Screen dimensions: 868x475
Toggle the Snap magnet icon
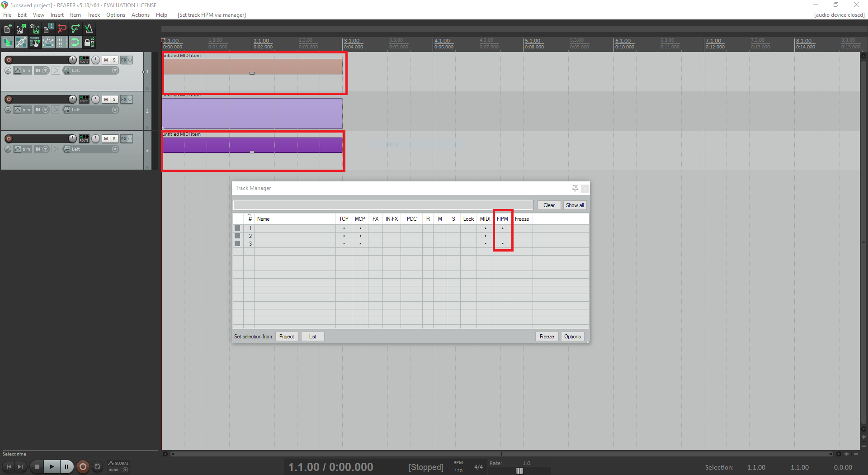coord(75,43)
